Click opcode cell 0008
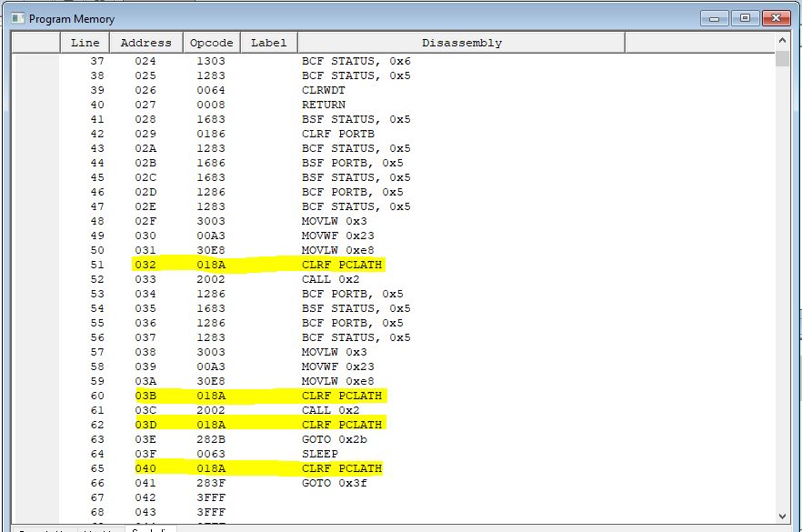 coord(211,105)
